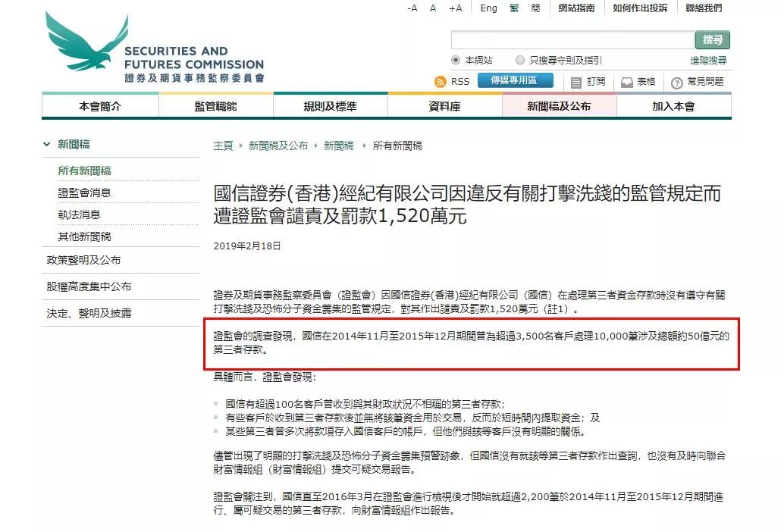The width and height of the screenshot is (784, 532).
Task: Click into the site search text field
Action: point(572,39)
